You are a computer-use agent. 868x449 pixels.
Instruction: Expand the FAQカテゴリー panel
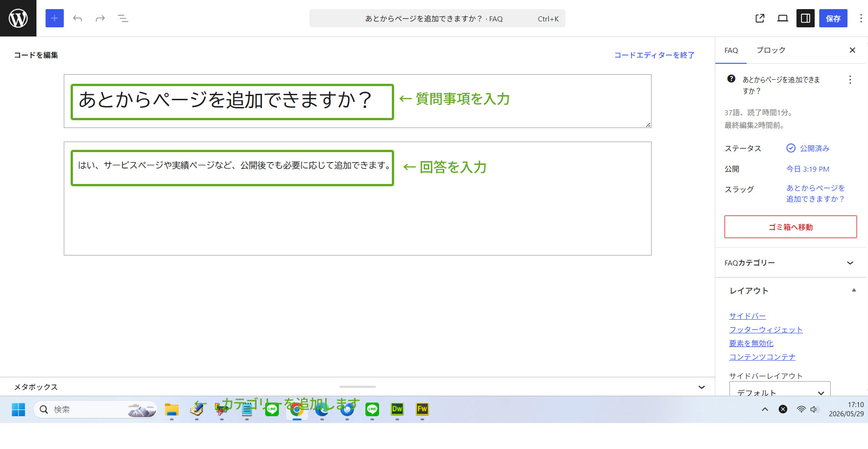click(x=791, y=263)
